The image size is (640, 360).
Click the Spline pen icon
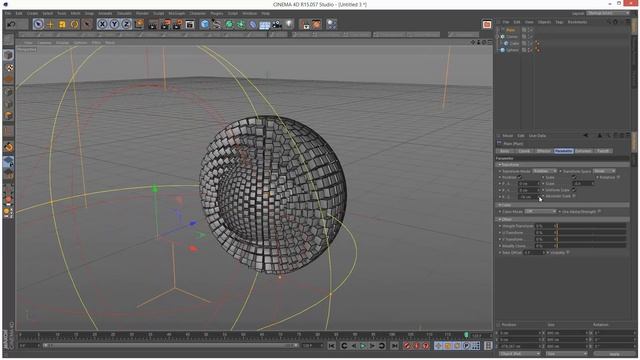(217, 24)
